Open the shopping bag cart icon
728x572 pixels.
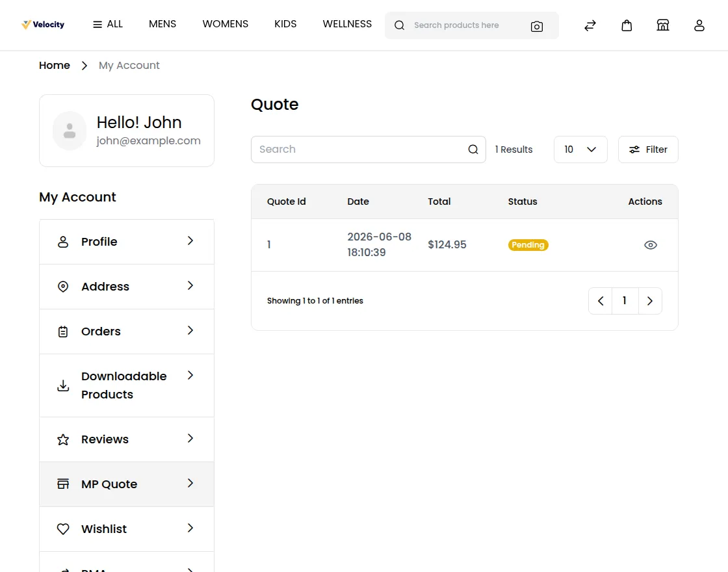coord(627,25)
